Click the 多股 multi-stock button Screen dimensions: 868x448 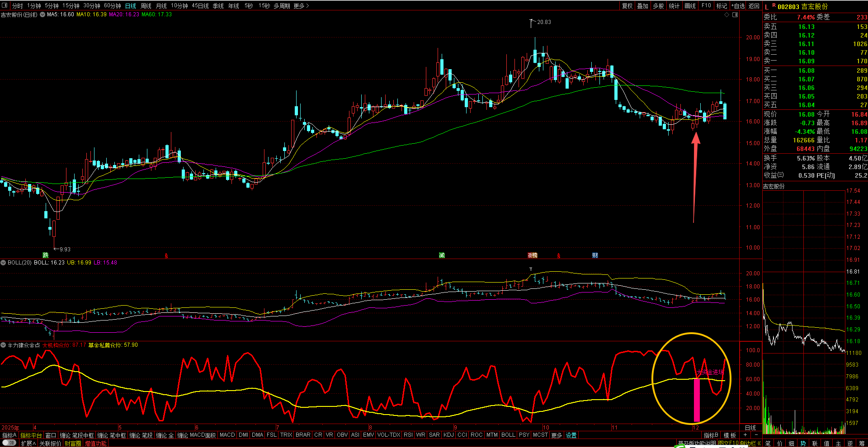[659, 6]
